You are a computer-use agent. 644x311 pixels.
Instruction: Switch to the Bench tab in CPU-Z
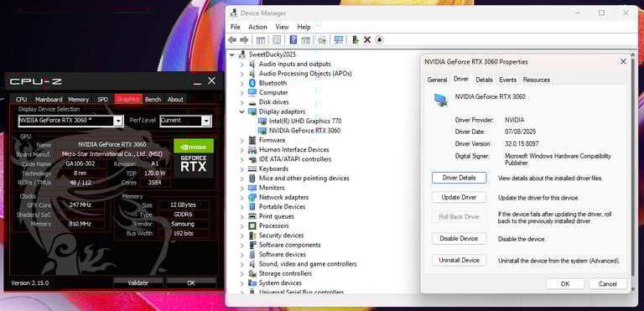[153, 100]
